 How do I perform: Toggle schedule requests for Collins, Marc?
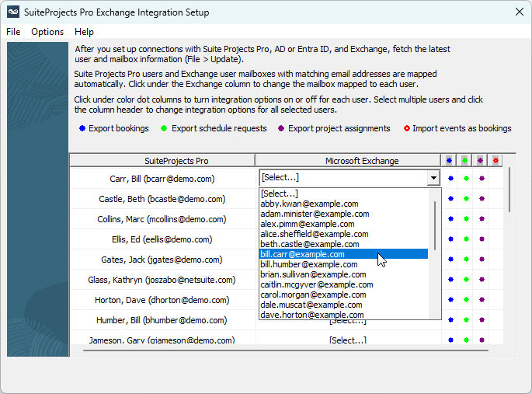[x=466, y=219]
